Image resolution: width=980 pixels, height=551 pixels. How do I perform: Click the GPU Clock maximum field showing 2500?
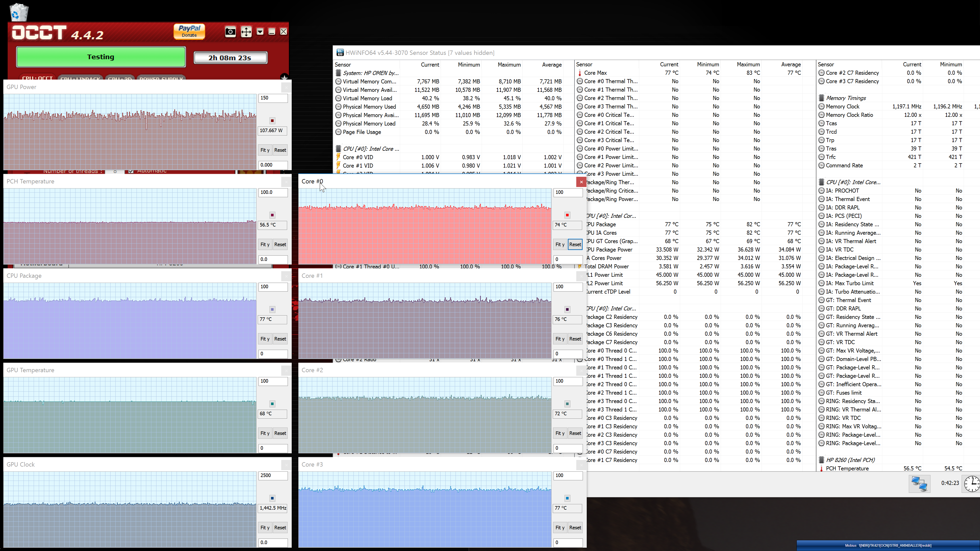point(273,475)
